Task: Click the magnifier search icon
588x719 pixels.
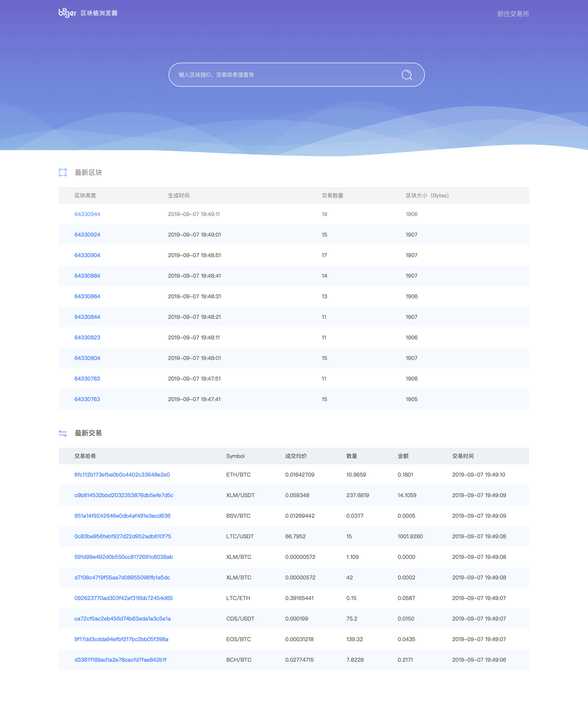Action: [406, 75]
